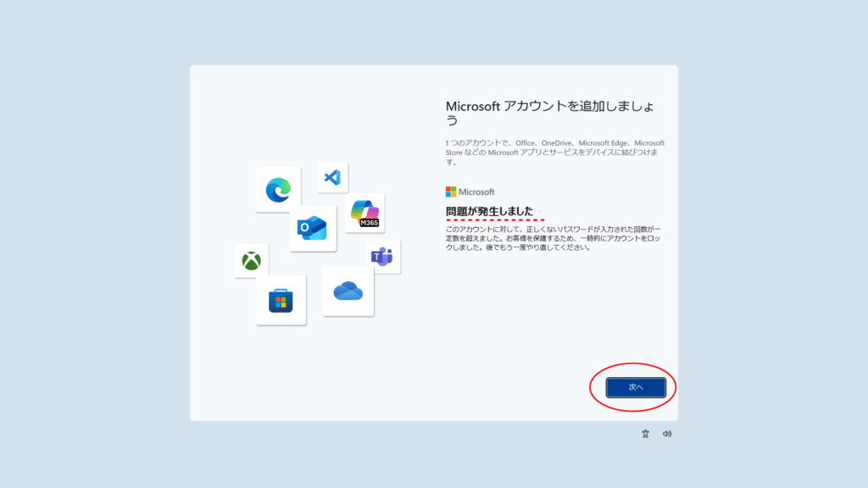The image size is (868, 488).
Task: Click the Office, OneDrive description paragraph
Action: click(554, 152)
